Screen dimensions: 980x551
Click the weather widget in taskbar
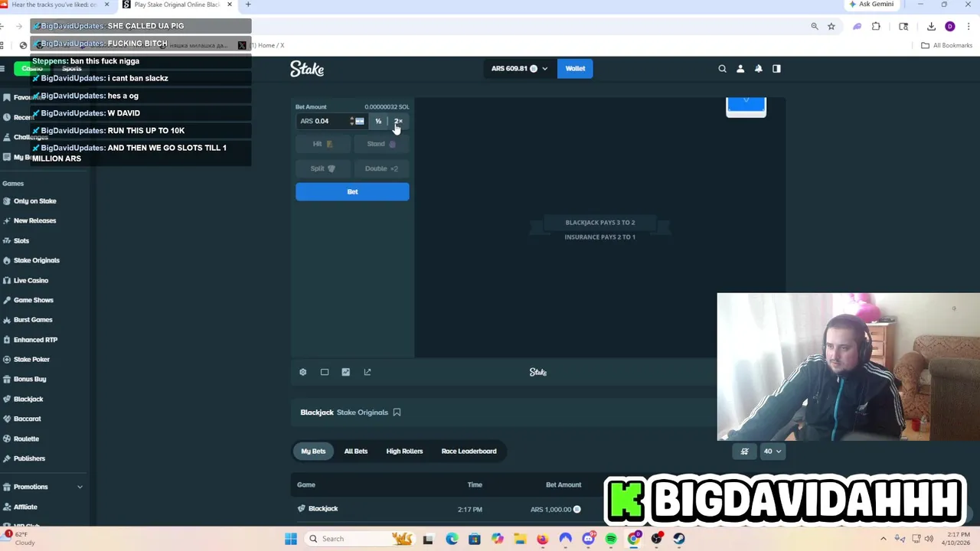point(19,539)
